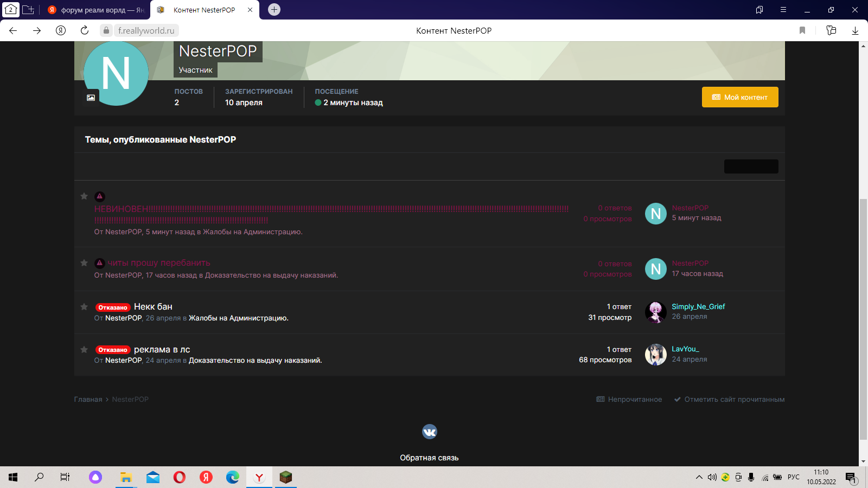Switch to 'форум реали ворлд' tab
868x488 pixels.
95,10
